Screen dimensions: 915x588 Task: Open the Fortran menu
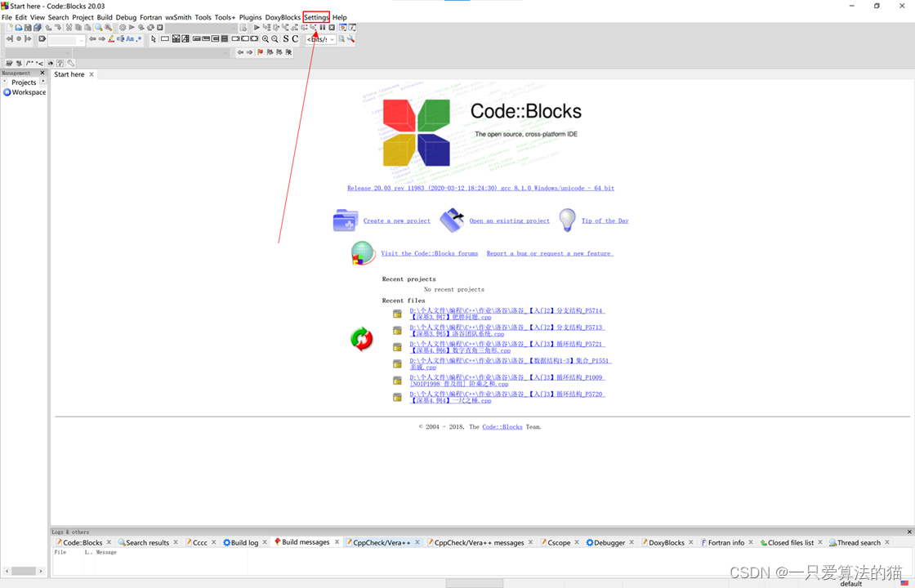tap(150, 17)
